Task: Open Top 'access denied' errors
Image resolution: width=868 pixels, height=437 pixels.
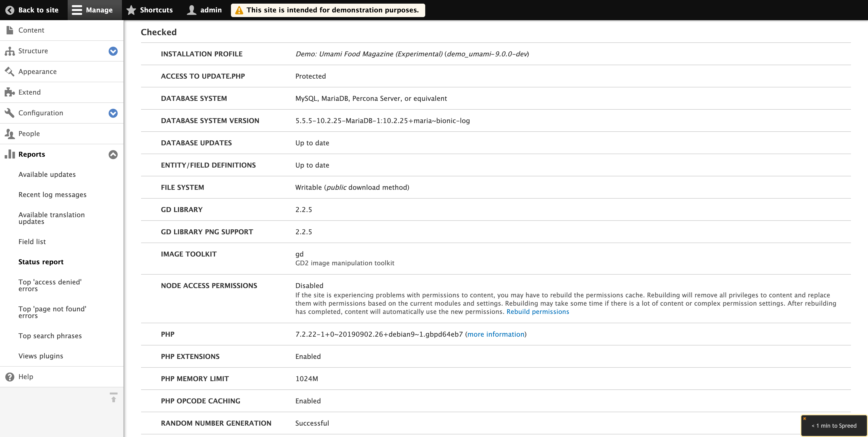Action: pos(50,285)
